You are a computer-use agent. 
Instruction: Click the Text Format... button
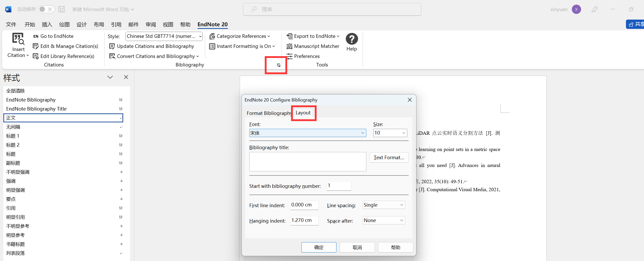[389, 157]
